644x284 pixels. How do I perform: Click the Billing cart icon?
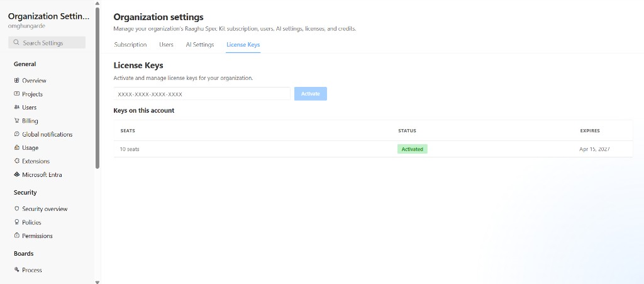(x=17, y=121)
